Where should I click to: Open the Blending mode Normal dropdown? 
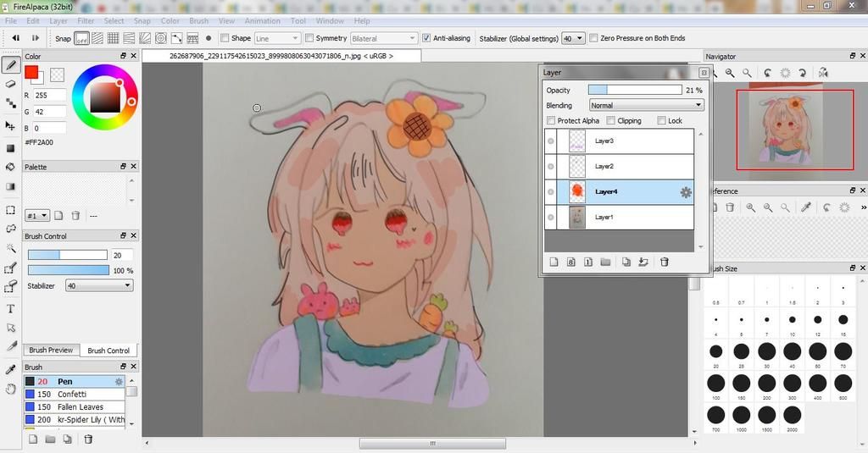pyautogui.click(x=647, y=105)
